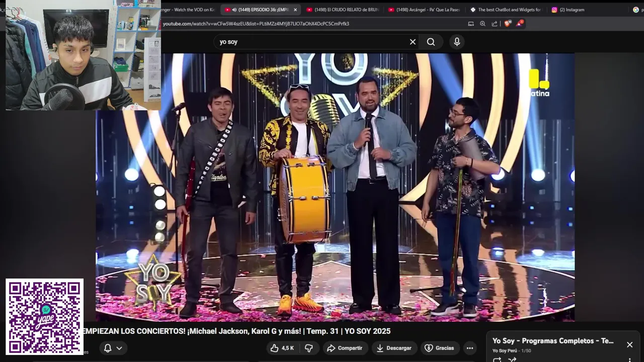Viewport: 644px width, 362px height.
Task: Open the Google tab at far right
Action: click(637, 10)
